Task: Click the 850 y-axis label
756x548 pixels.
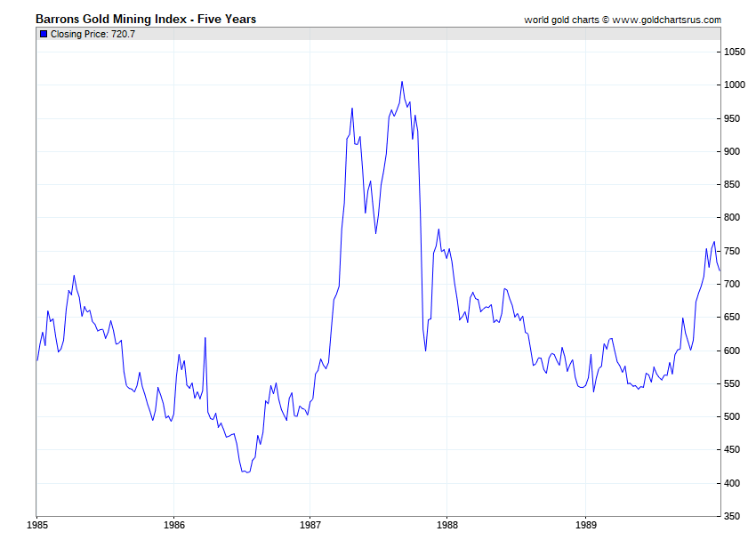Action: (x=732, y=185)
